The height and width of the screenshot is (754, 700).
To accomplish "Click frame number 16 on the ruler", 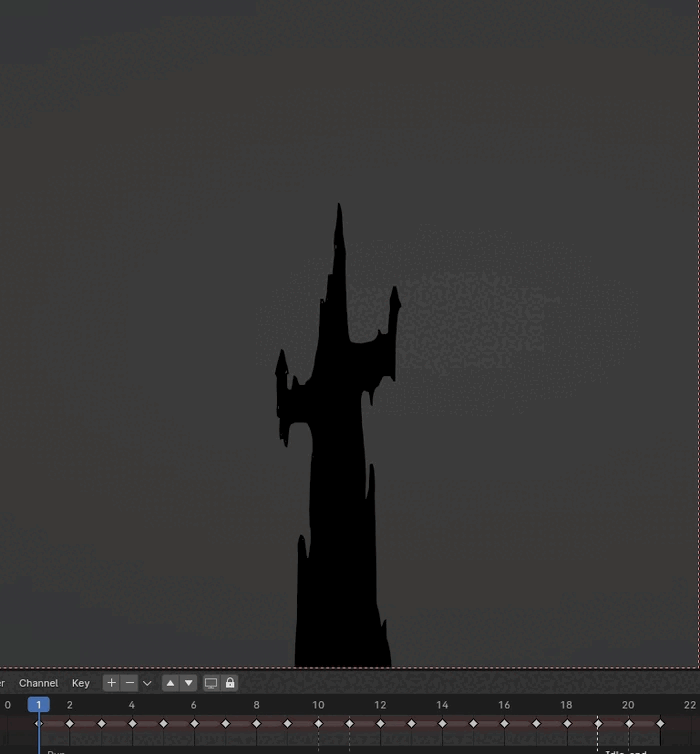I will [504, 705].
